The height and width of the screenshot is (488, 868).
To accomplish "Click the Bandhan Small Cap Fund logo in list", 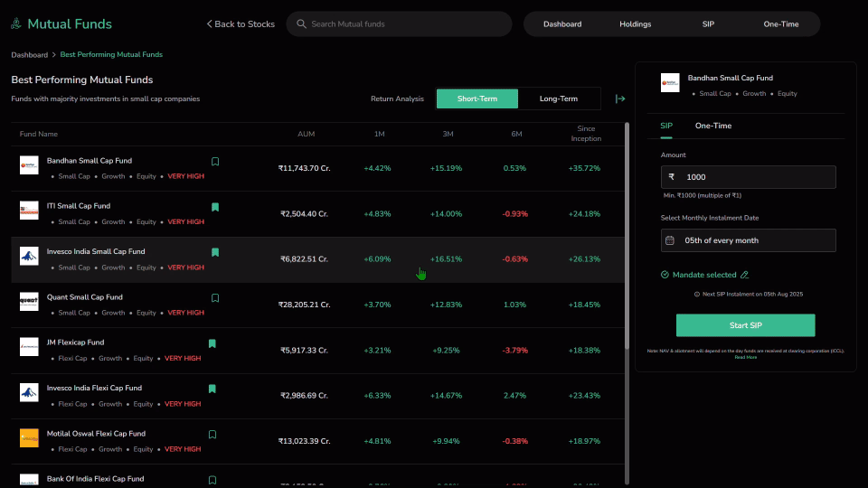I will click(x=29, y=164).
